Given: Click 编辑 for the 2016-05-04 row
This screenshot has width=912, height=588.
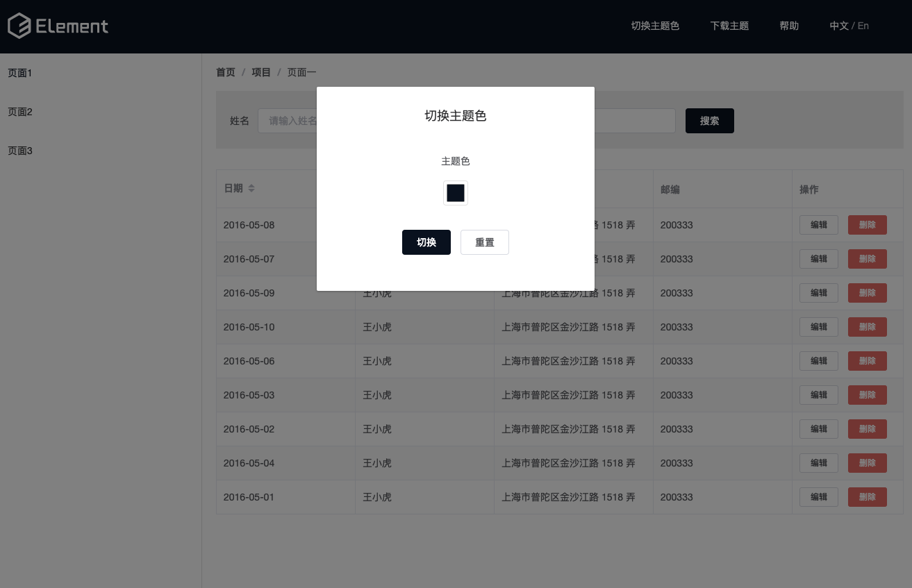Looking at the screenshot, I should [x=819, y=463].
